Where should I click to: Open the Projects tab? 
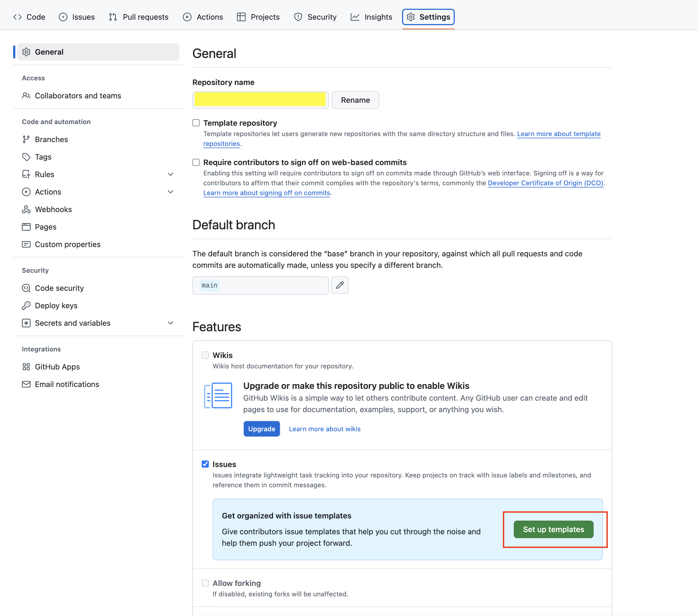[258, 17]
